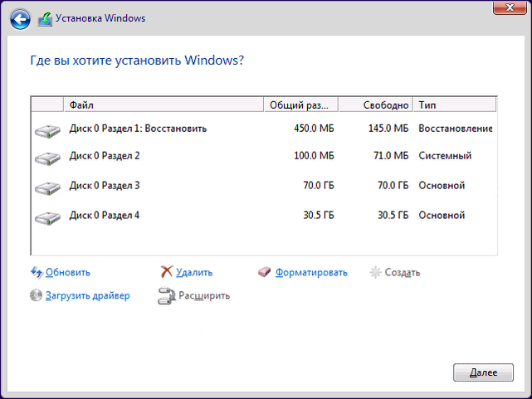Click the Форматировать link
The width and height of the screenshot is (532, 399).
point(311,272)
